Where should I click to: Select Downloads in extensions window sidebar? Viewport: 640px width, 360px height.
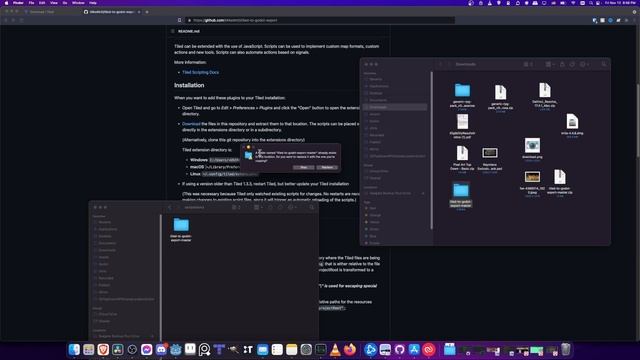click(x=107, y=250)
